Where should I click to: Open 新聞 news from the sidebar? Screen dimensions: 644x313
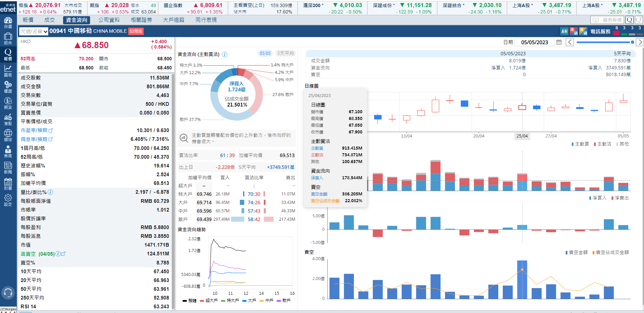tap(8, 168)
